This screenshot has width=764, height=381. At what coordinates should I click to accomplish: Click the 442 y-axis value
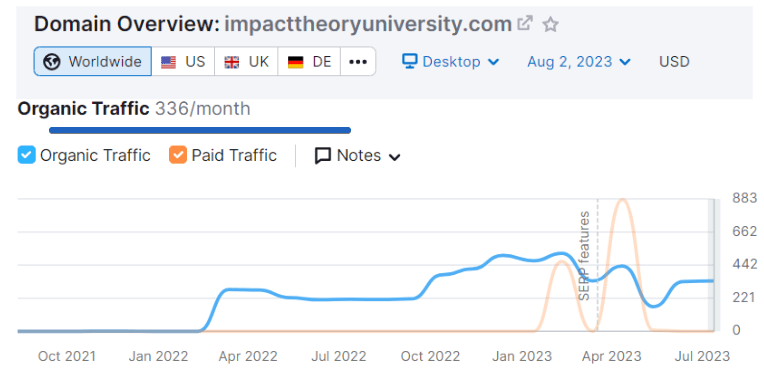(744, 265)
